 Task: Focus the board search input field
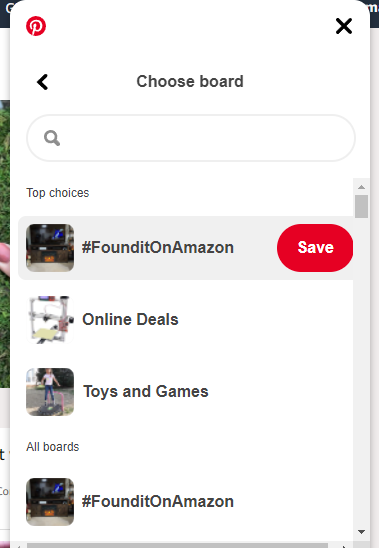pyautogui.click(x=191, y=138)
